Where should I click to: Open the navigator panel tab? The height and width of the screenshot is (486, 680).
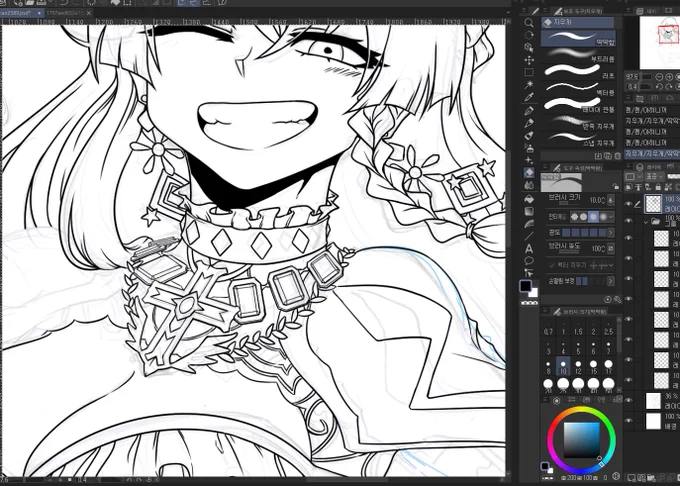(x=647, y=11)
